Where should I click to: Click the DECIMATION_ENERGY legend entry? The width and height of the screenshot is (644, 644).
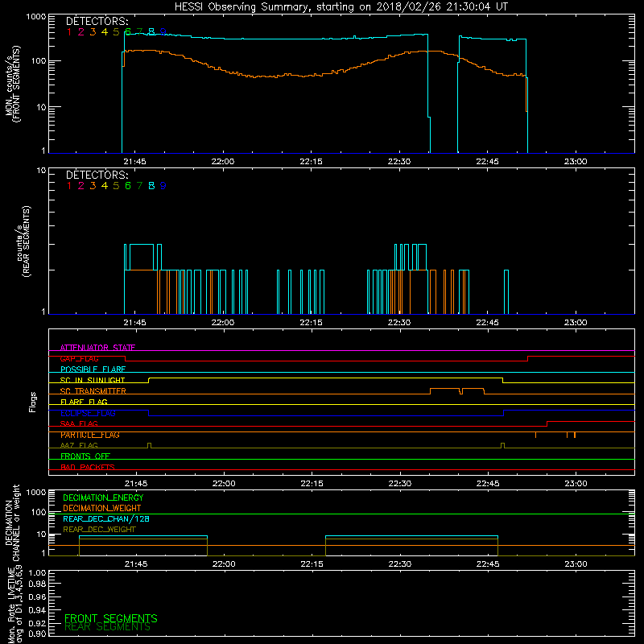(x=103, y=497)
